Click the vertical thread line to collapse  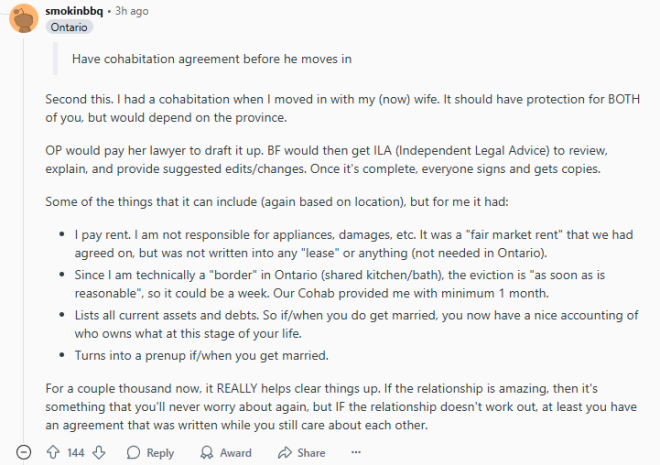(24, 236)
